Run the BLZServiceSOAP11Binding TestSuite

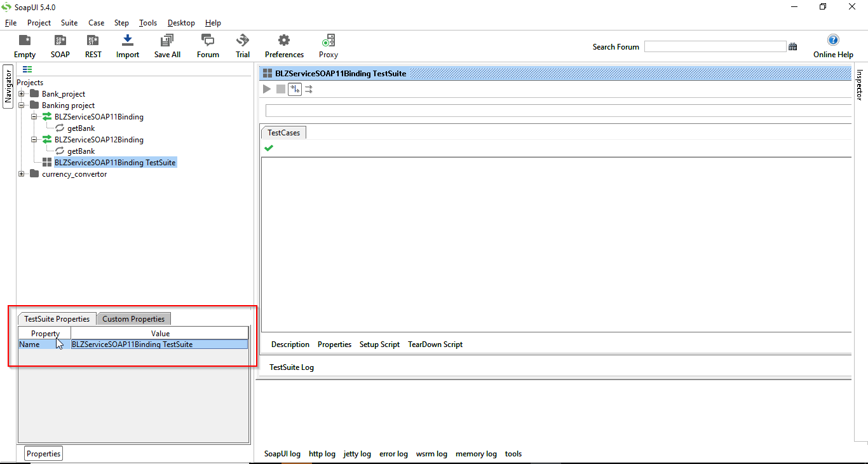pyautogui.click(x=266, y=89)
